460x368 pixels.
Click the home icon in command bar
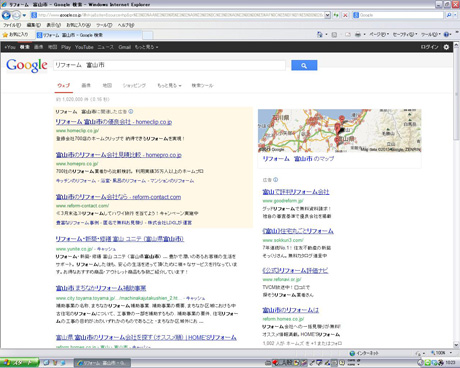click(319, 34)
